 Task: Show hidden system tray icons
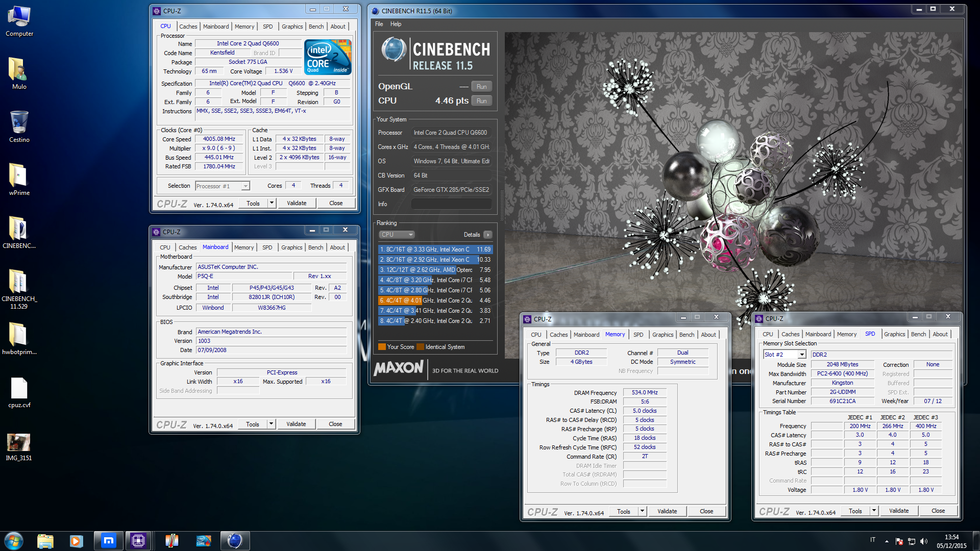[887, 541]
